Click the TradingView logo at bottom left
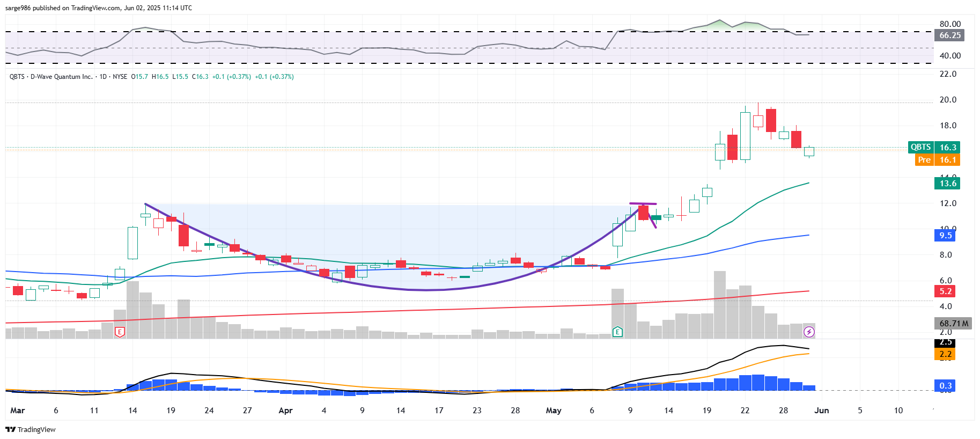Screen dimensions: 980x439 point(31,429)
